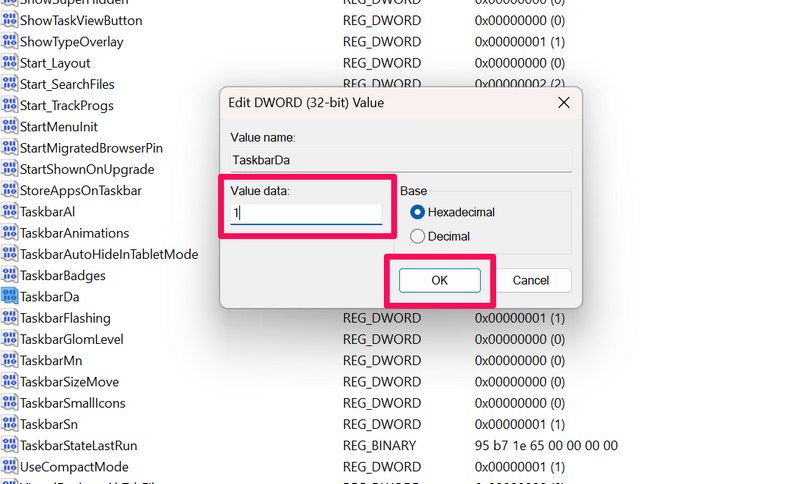Select the TaskbarAnimations entry name
The image size is (800, 484).
(74, 233)
